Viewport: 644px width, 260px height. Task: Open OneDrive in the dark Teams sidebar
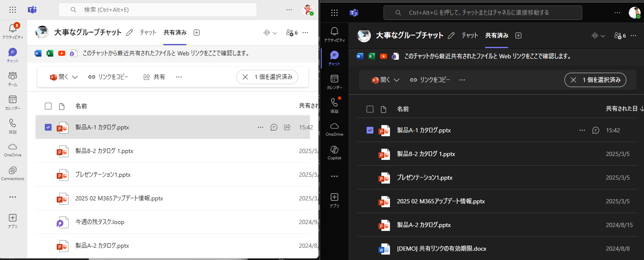click(334, 129)
